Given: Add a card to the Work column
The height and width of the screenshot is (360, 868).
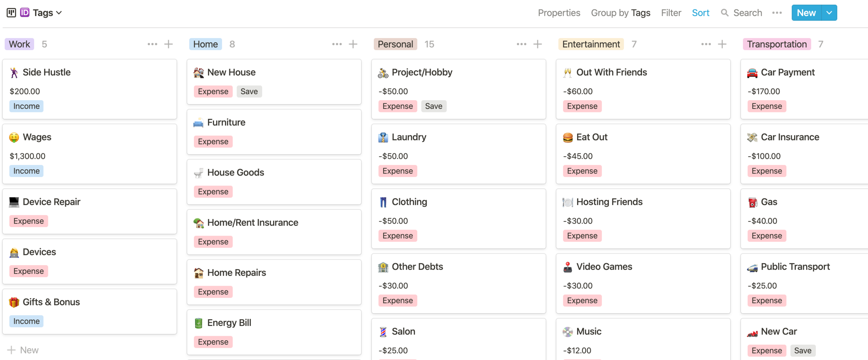Looking at the screenshot, I should point(168,44).
